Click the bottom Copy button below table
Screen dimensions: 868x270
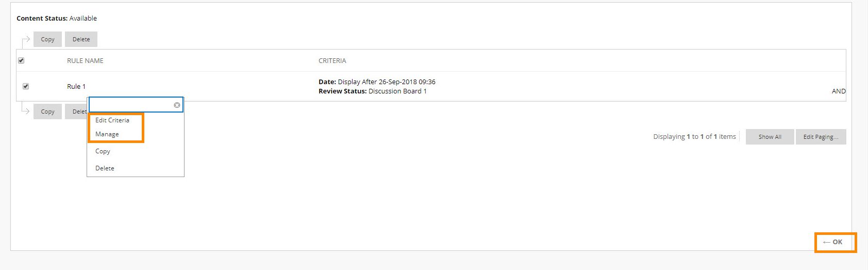pyautogui.click(x=48, y=112)
